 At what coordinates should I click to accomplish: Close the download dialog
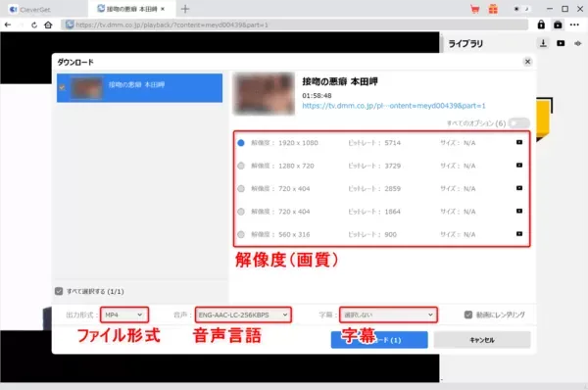click(x=527, y=62)
